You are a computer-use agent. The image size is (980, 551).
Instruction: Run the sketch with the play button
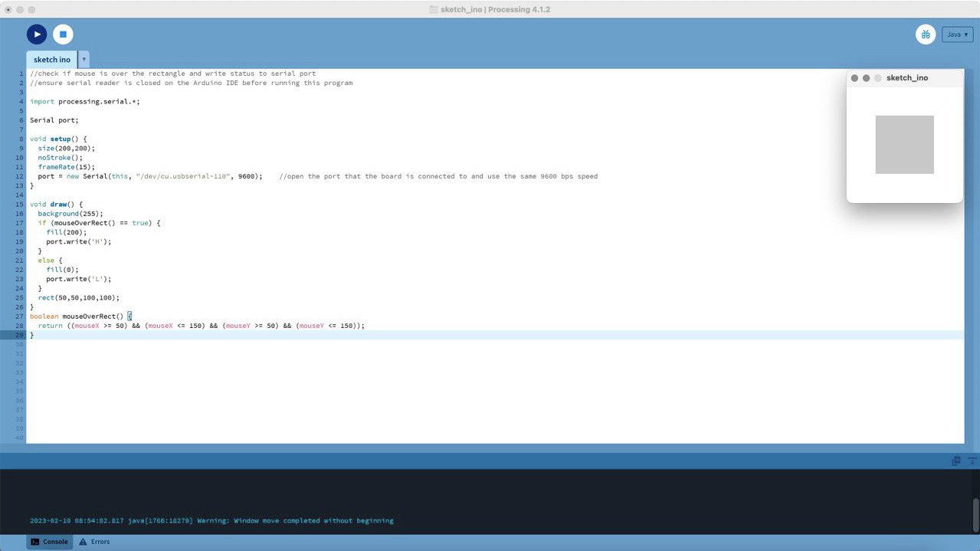(37, 34)
